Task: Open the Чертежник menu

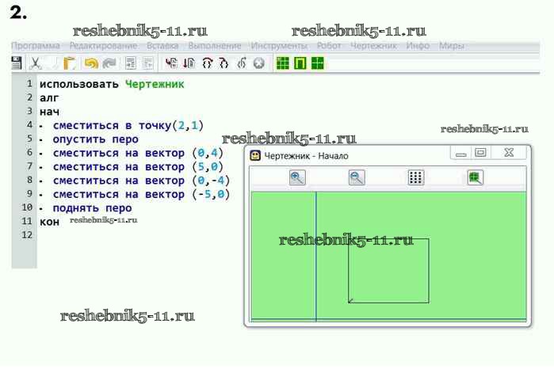Action: click(x=373, y=46)
